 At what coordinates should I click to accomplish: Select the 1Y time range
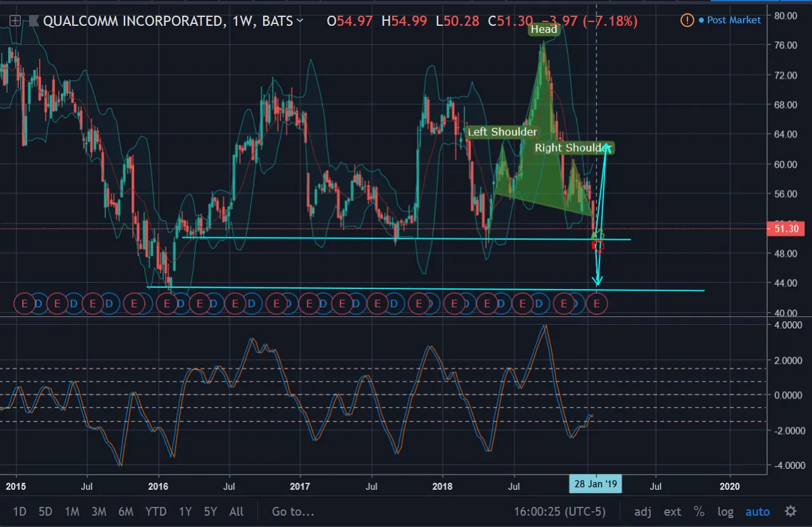pyautogui.click(x=185, y=512)
